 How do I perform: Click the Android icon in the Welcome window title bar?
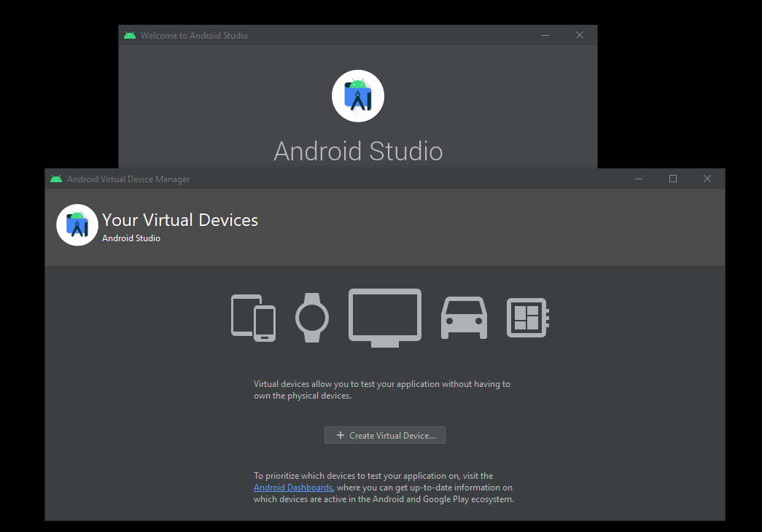click(x=129, y=35)
